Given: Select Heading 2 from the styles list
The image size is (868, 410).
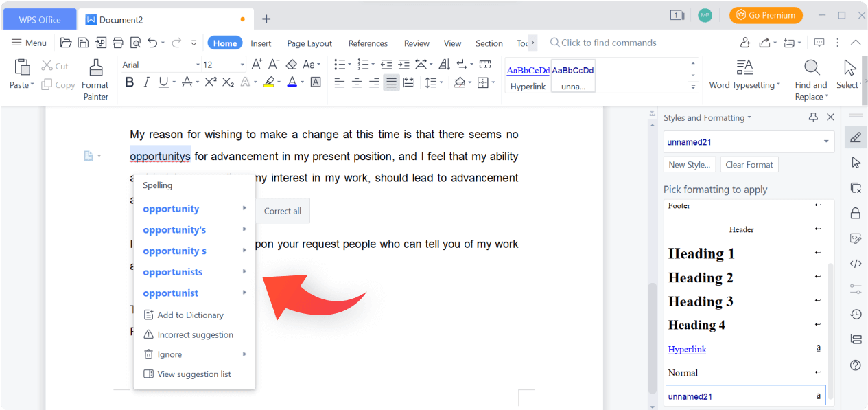Looking at the screenshot, I should 700,277.
